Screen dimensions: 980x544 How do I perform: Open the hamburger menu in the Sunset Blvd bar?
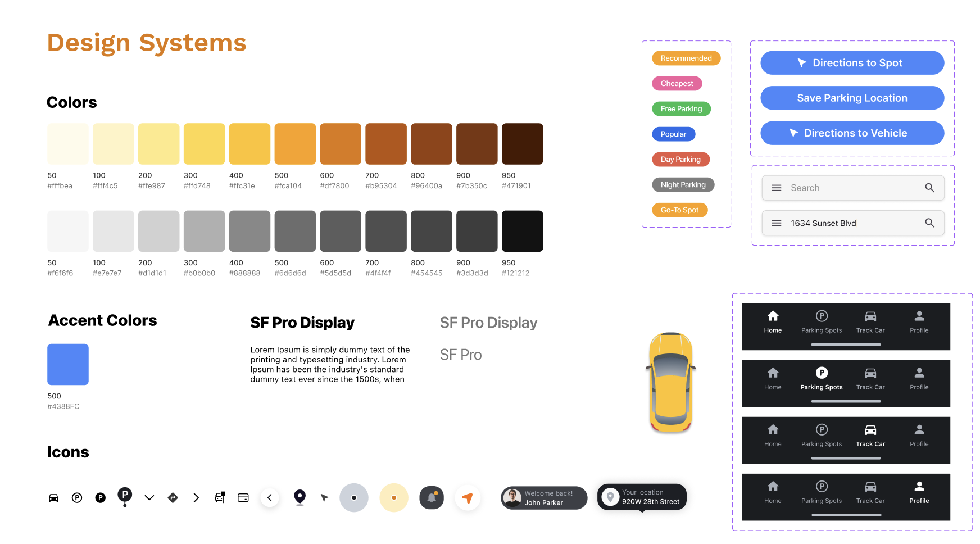click(x=777, y=223)
